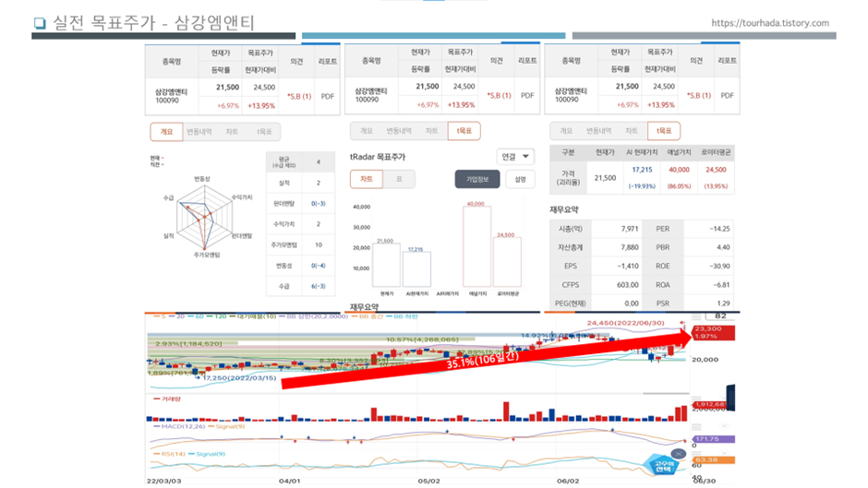Screen dimensions: 868x488
Task: Click the 24,450(2022/06/30) high price label
Action: (625, 323)
